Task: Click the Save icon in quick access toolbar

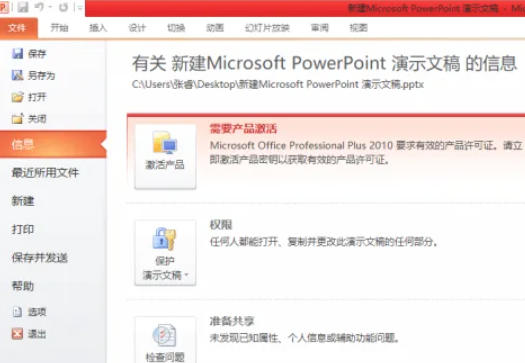Action: (23, 7)
